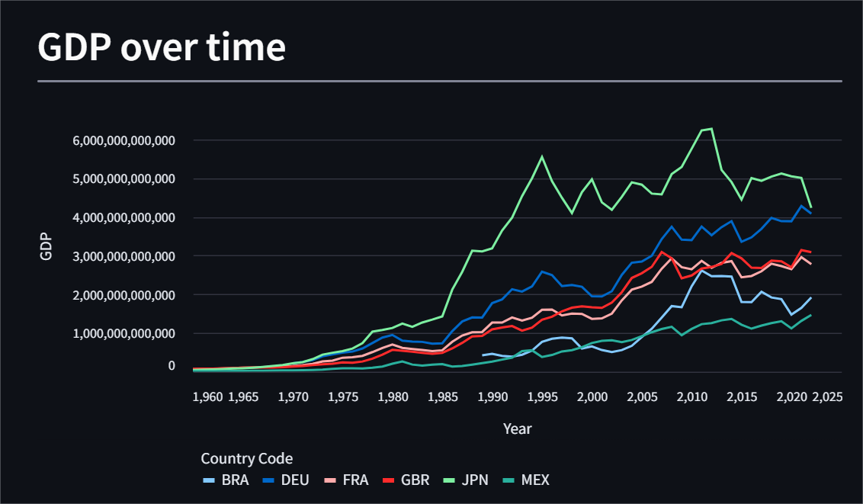Image resolution: width=863 pixels, height=504 pixels.
Task: Click the 1,975 x-axis tick label
Action: coord(343,397)
